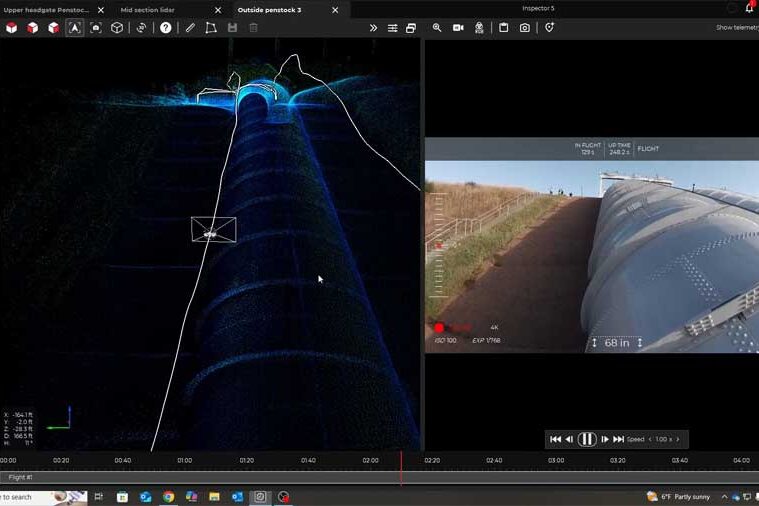Skip to the end of the video
This screenshot has width=759, height=506.
(618, 439)
